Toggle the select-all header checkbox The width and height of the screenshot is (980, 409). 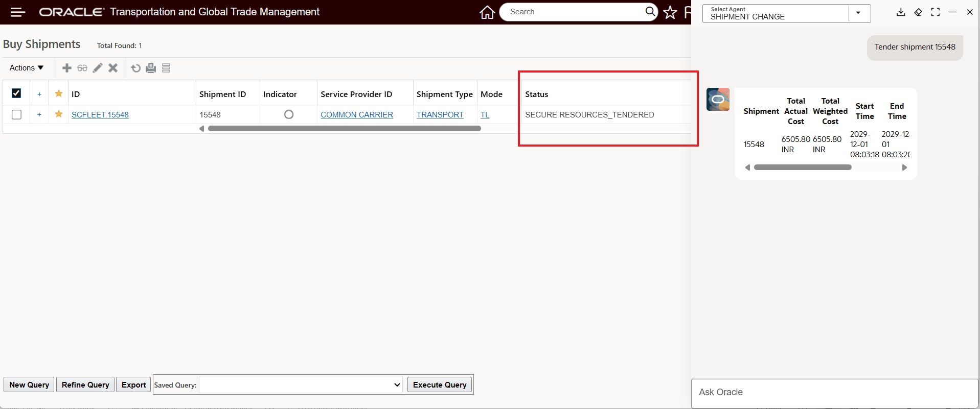coord(16,93)
